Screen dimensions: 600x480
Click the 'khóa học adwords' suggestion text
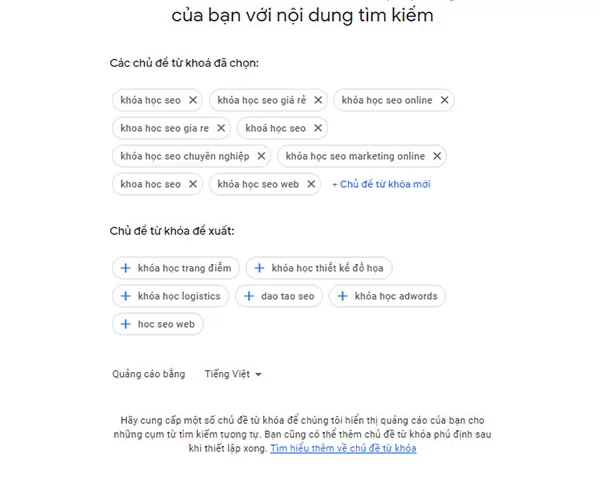pyautogui.click(x=396, y=296)
